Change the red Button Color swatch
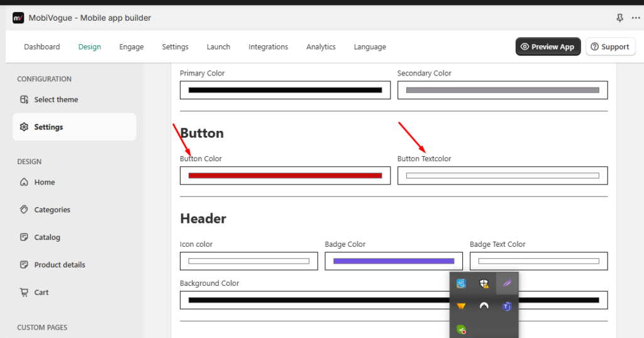The width and height of the screenshot is (644, 338). click(285, 176)
